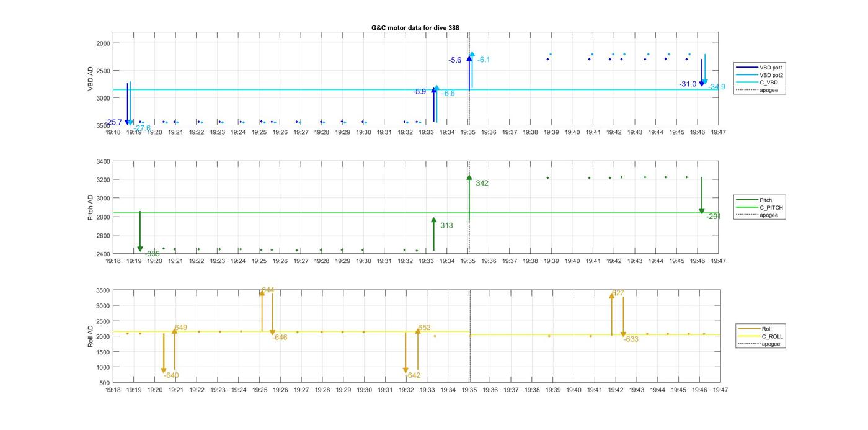868x430 pixels.
Task: Click the 'Roll AD' y-axis label
Action: 91,336
